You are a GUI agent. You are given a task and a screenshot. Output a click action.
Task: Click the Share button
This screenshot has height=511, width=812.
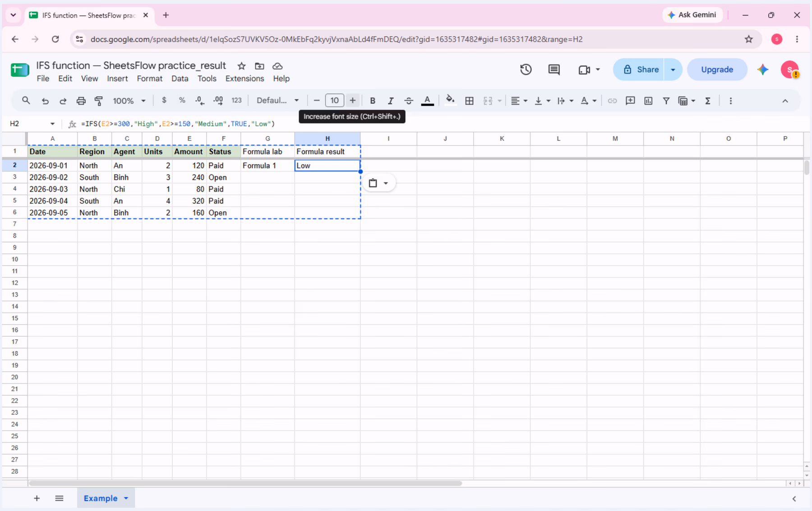[639, 69]
